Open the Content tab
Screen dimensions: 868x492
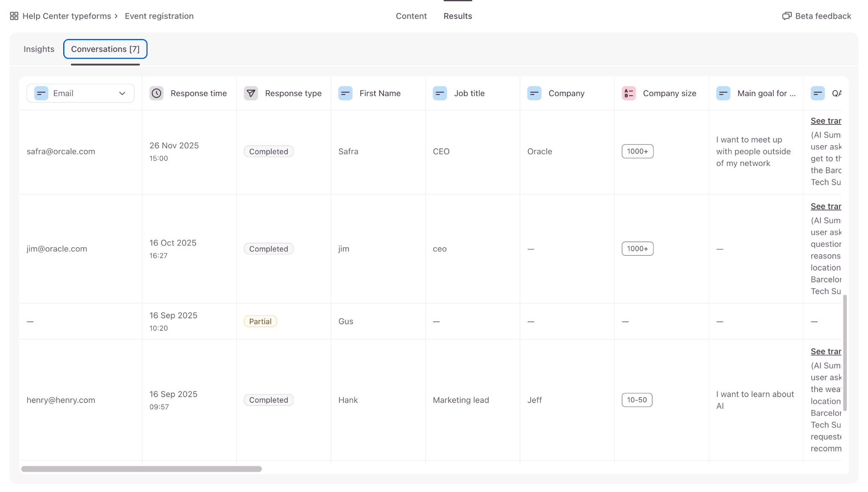tap(411, 16)
